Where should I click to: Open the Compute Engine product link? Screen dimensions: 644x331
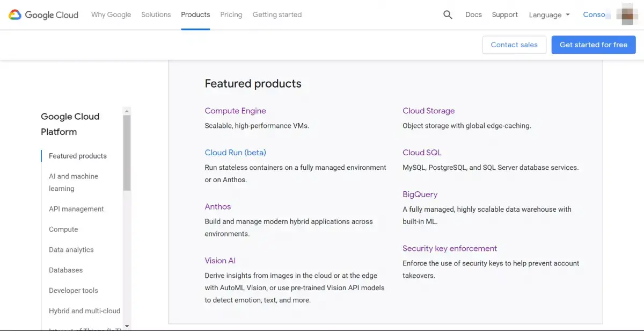point(235,111)
